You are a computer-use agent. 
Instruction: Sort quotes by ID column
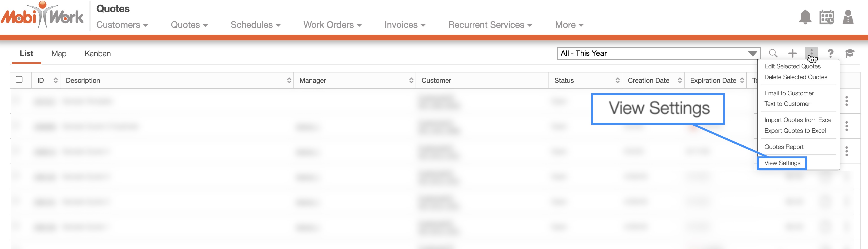56,80
